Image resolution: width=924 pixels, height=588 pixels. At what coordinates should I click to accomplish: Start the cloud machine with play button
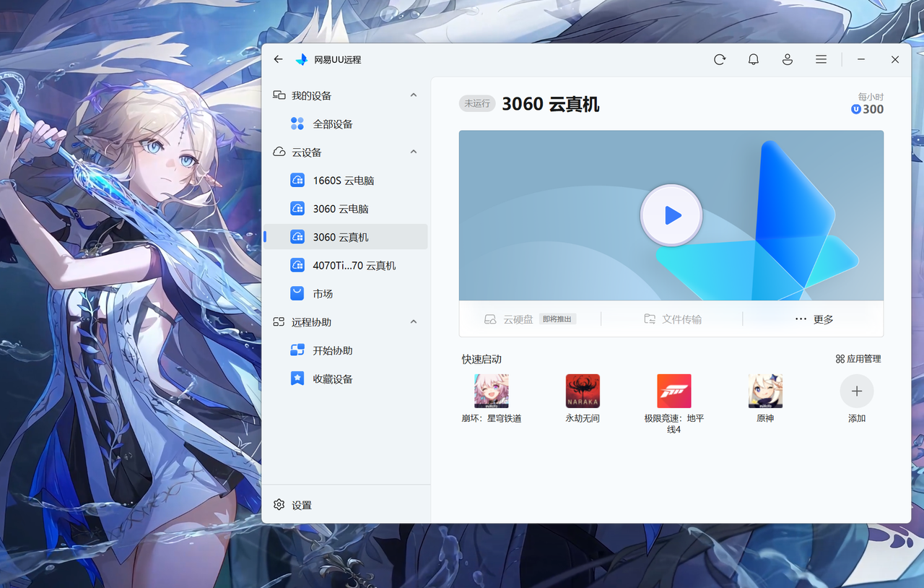[x=671, y=215]
